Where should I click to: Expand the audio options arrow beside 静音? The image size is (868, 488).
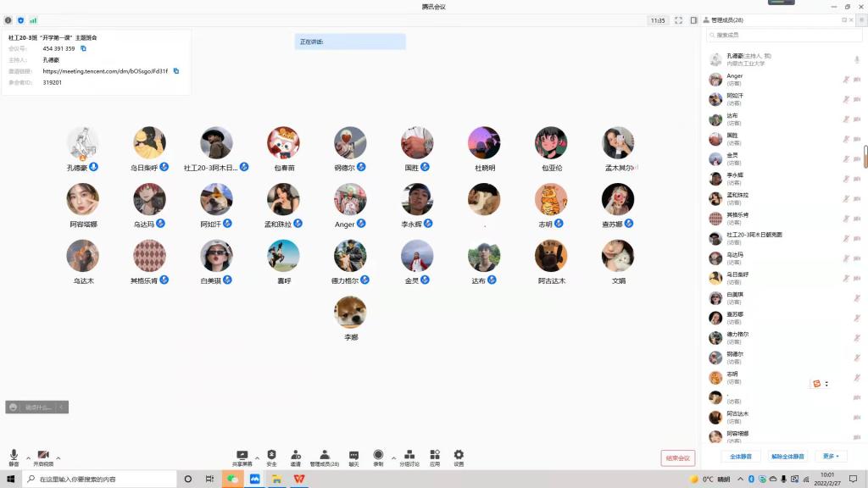[28, 458]
